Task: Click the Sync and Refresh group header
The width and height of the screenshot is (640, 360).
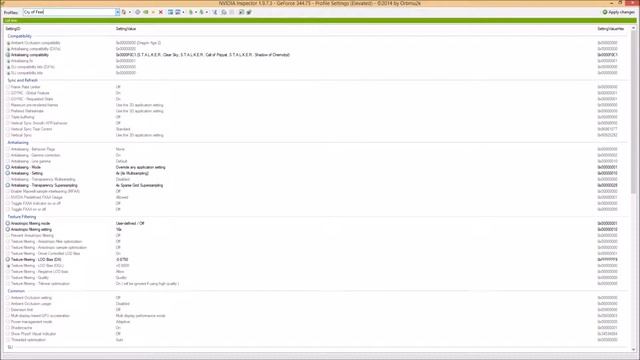Action: [22, 80]
